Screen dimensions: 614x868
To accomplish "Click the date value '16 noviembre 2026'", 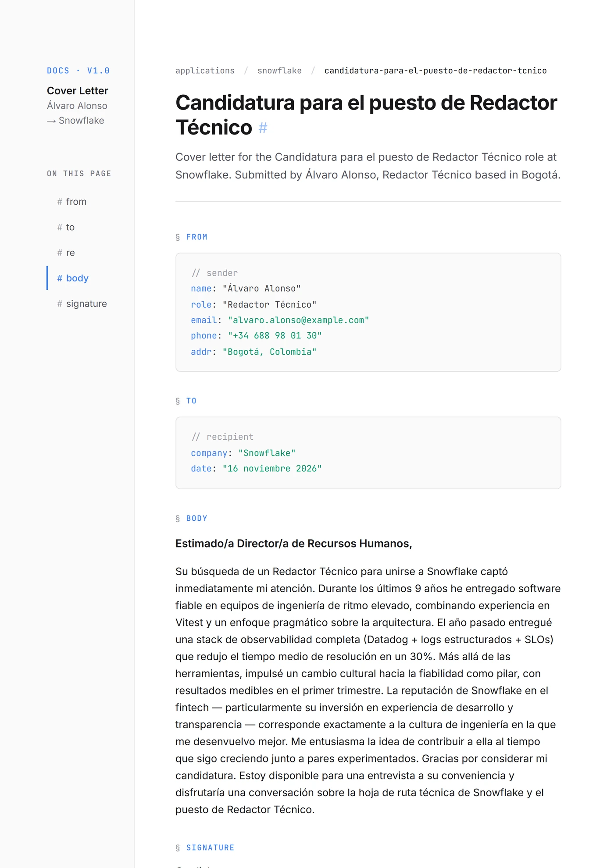I will pos(272,469).
